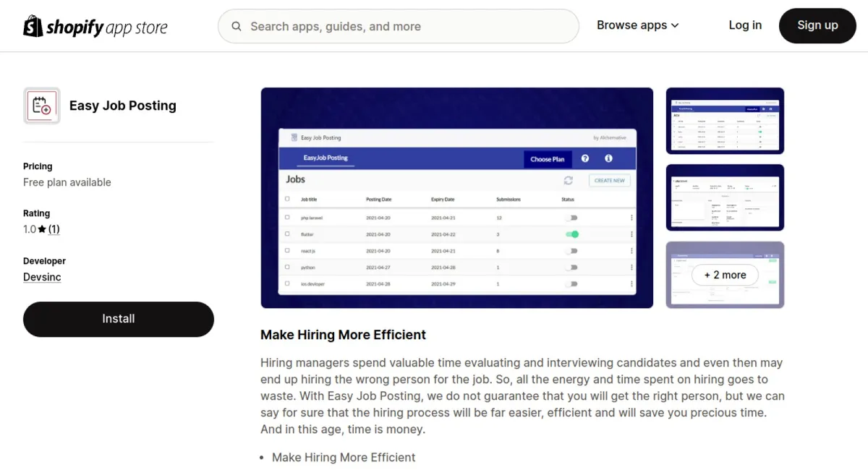Screen dimensions: 868x470
Task: Click the Easy Job Posting title in the sidebar
Action: pyautogui.click(x=123, y=106)
